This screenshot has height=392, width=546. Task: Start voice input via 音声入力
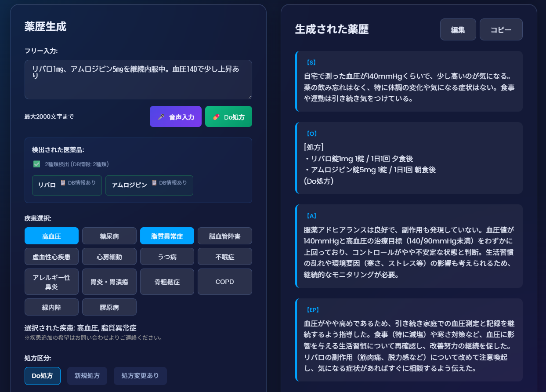[x=175, y=116]
